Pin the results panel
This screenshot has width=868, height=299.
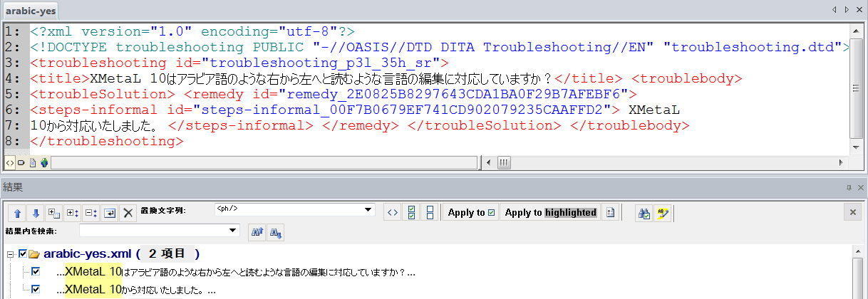849,187
